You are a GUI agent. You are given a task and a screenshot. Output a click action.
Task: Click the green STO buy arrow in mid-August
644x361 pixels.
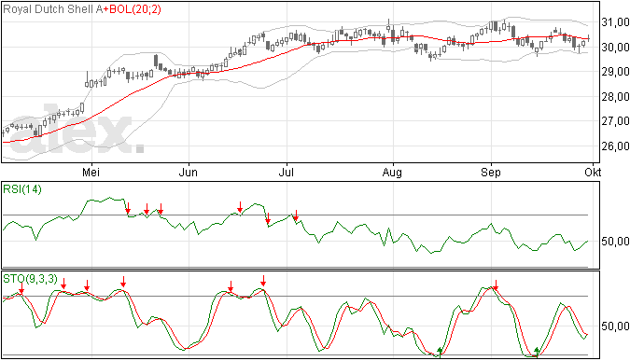tap(441, 352)
